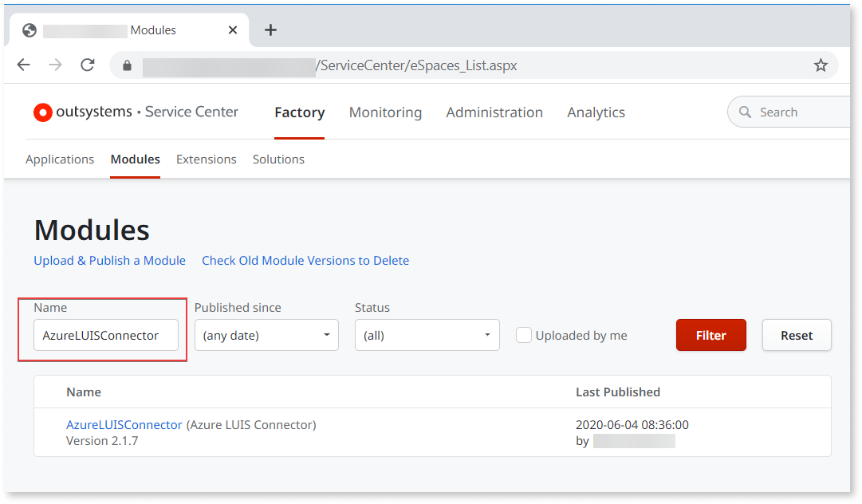
Task: Click inside the Name filter field
Action: pos(104,336)
